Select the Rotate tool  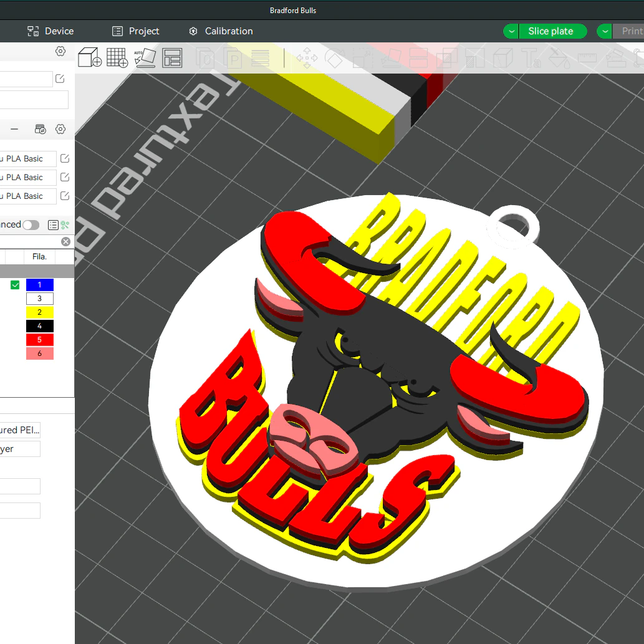pyautogui.click(x=334, y=59)
